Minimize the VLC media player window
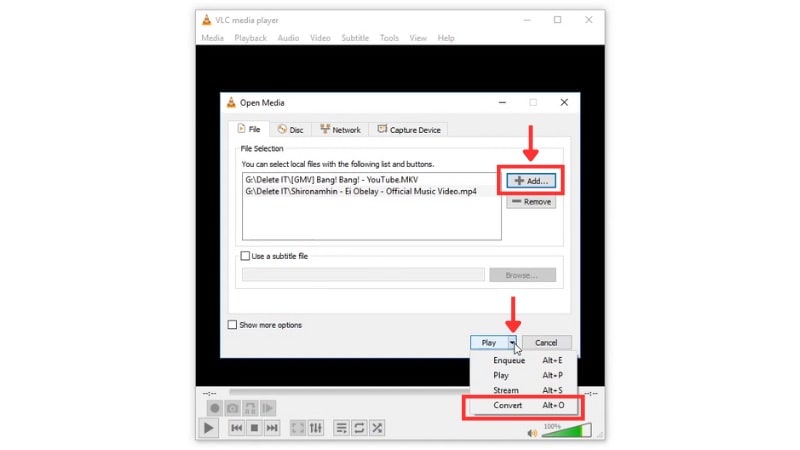This screenshot has width=800, height=450. coord(527,19)
